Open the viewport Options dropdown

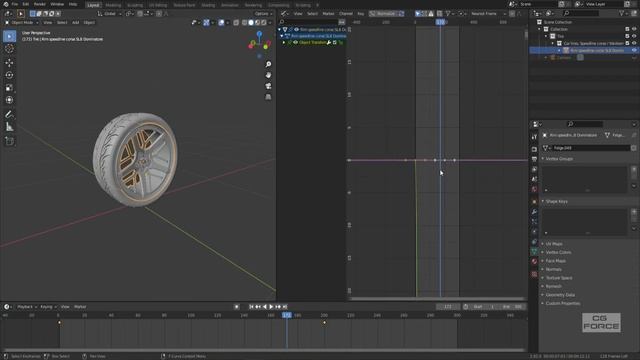click(263, 13)
